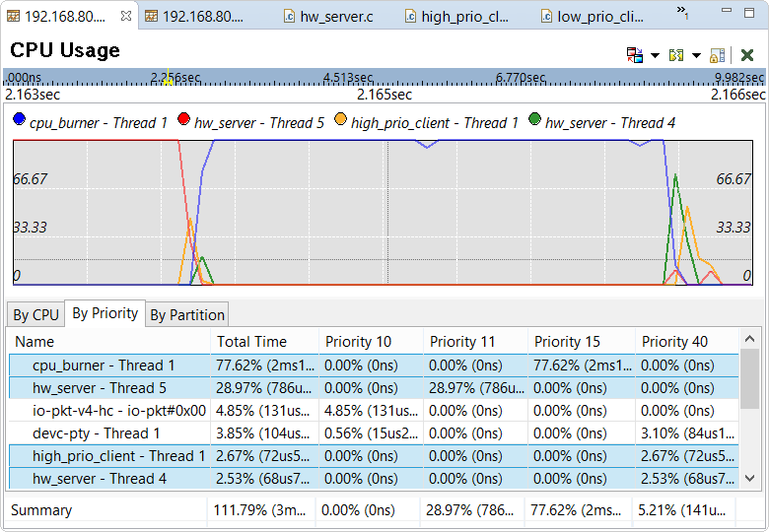Show hidden editor tabs list
The width and height of the screenshot is (769, 532).
(682, 12)
